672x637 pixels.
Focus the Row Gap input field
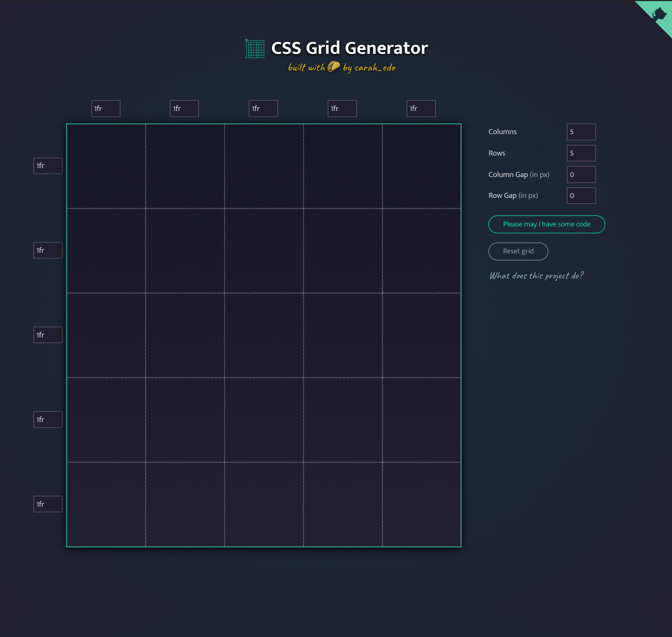581,196
